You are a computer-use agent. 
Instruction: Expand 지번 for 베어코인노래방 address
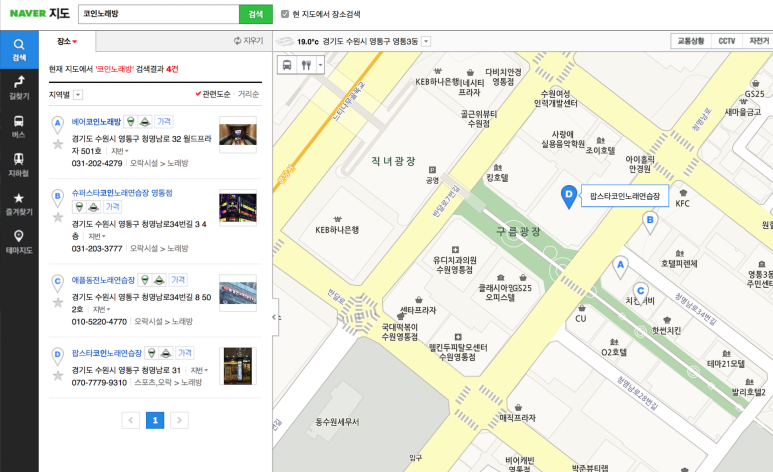tap(120, 151)
